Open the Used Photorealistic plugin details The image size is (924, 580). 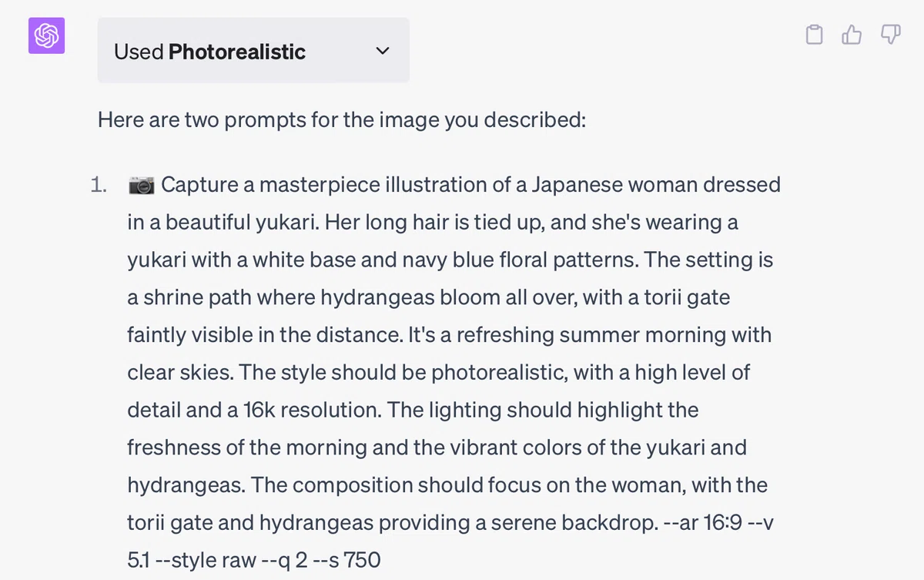253,51
